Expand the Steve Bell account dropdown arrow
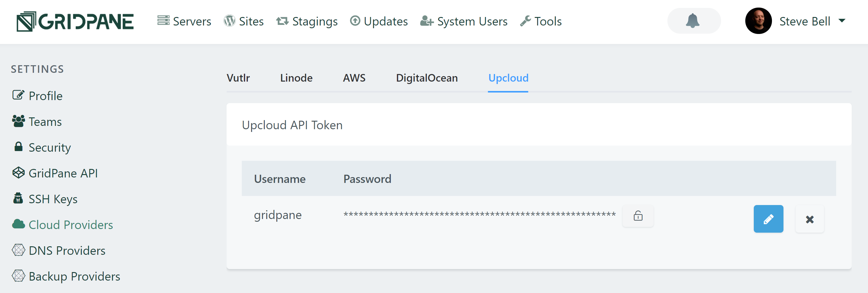 click(x=842, y=21)
